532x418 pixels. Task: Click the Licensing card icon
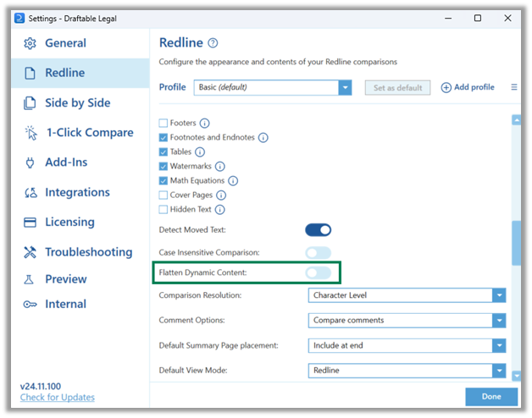pos(30,223)
